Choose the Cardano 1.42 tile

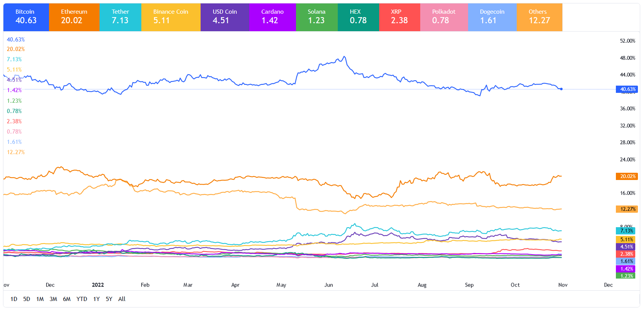pos(272,17)
